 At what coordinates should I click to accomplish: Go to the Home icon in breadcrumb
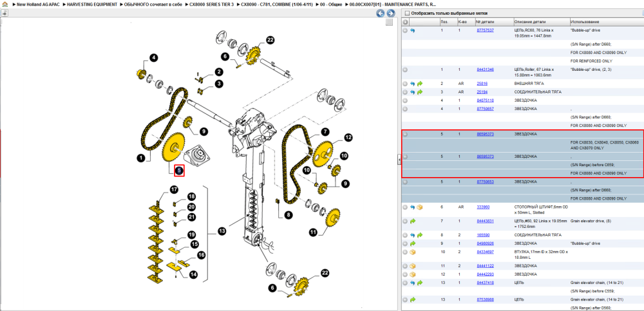4,4
